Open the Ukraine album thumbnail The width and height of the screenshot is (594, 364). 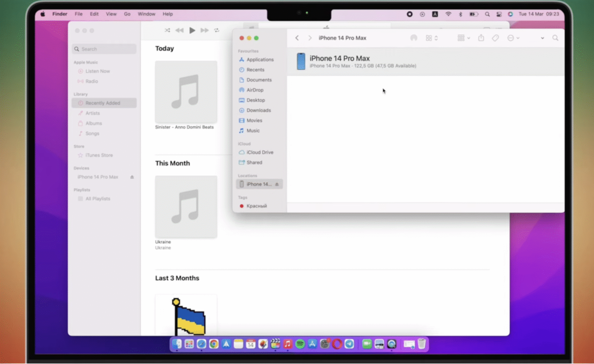click(186, 207)
